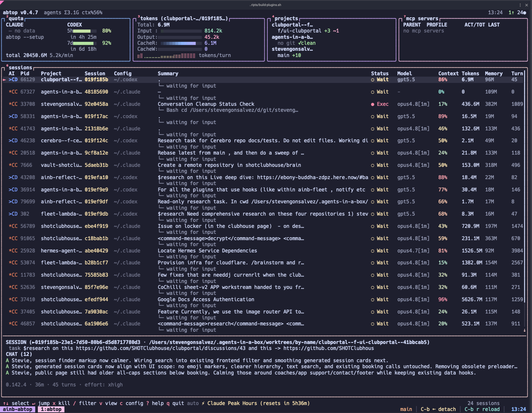Click the lightning bolt before Claude Peak Hours
Viewport: 532px width, 413px height.
pyautogui.click(x=203, y=403)
